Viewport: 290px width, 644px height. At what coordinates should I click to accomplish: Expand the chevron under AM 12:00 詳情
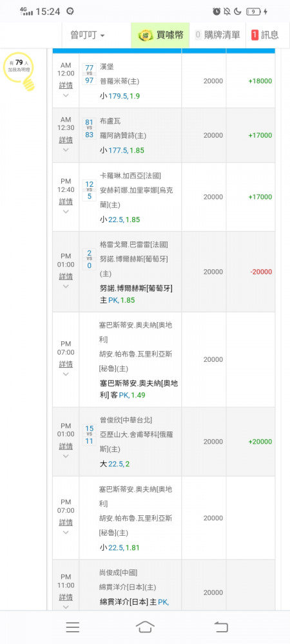(x=66, y=96)
